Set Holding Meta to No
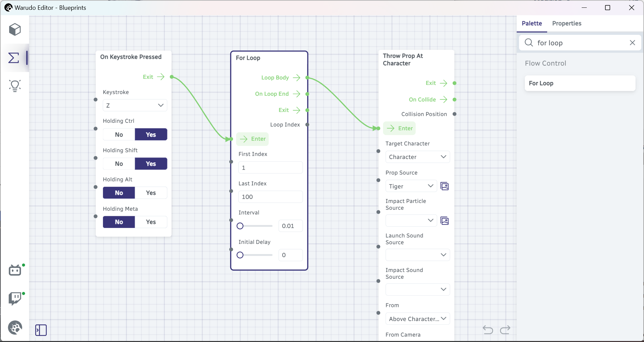Screen dimensions: 644x342 pyautogui.click(x=119, y=222)
